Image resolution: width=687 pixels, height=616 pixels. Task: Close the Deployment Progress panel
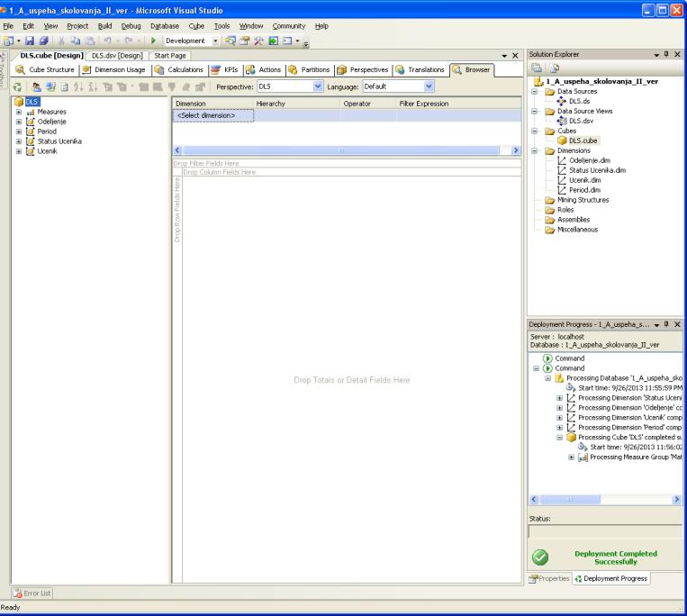point(677,324)
